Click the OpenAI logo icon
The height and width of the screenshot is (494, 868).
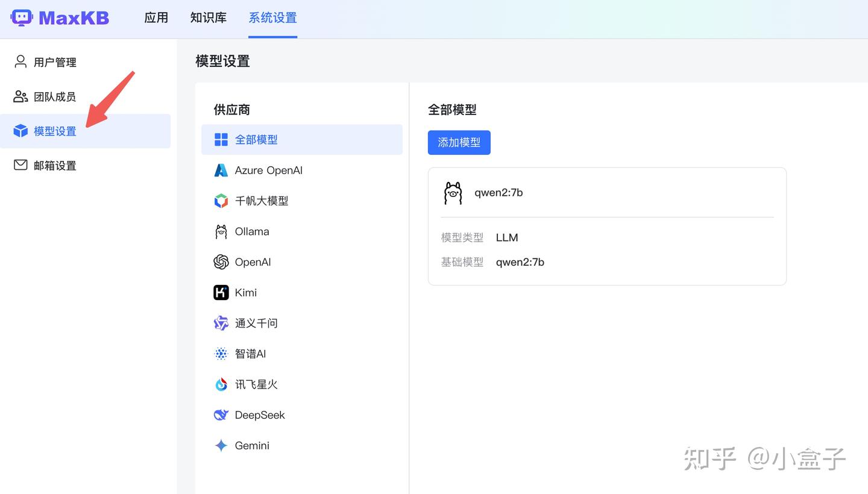click(x=221, y=262)
